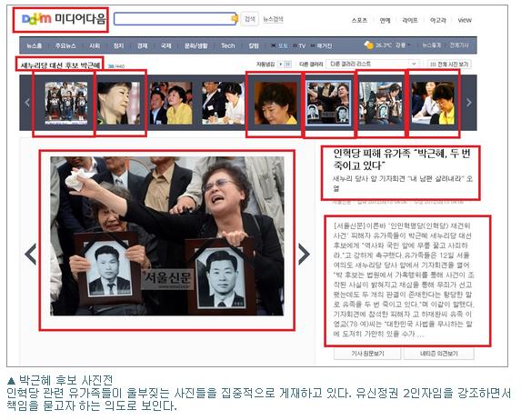Open the 사회 news section

click(95, 45)
